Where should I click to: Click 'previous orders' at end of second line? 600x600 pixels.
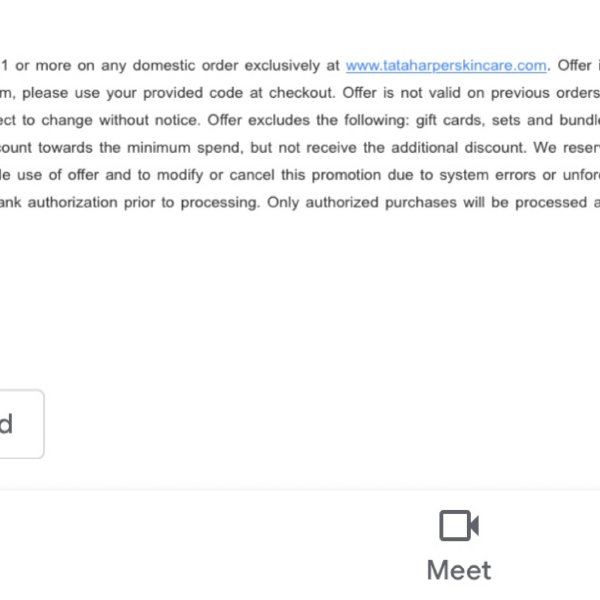pos(545,93)
